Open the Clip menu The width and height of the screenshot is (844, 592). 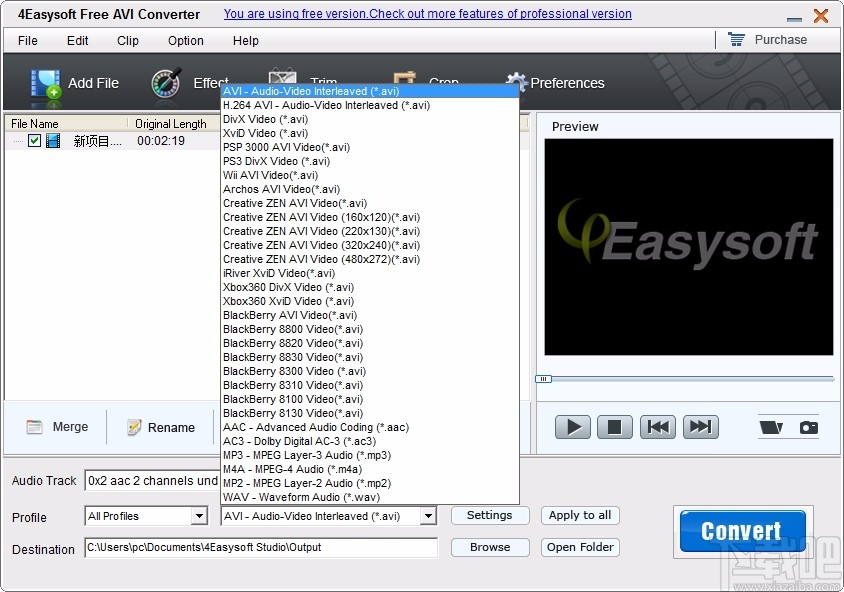tap(127, 41)
